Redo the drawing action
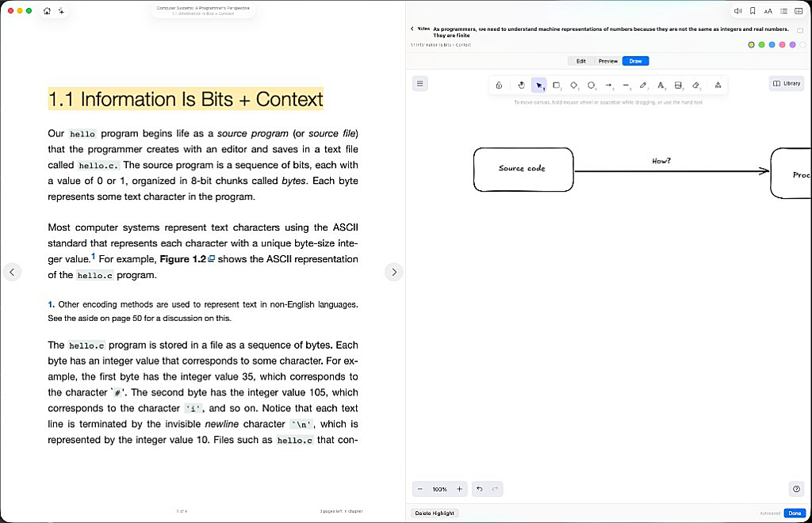The image size is (812, 523). (495, 489)
